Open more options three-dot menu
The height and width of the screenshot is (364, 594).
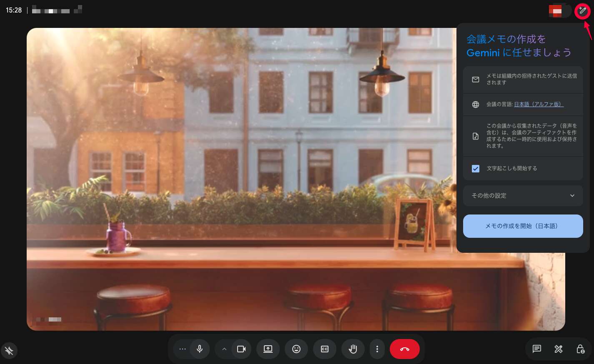(377, 349)
